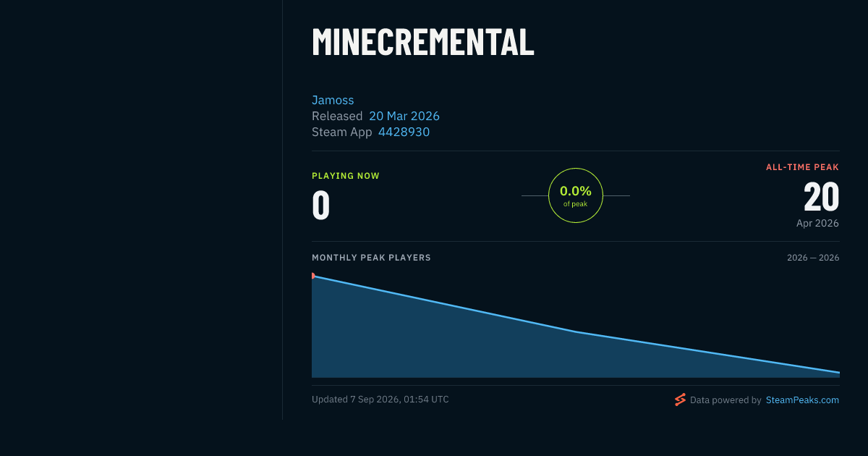The height and width of the screenshot is (456, 868).
Task: Click the PLAYING NOW label
Action: [x=346, y=176]
